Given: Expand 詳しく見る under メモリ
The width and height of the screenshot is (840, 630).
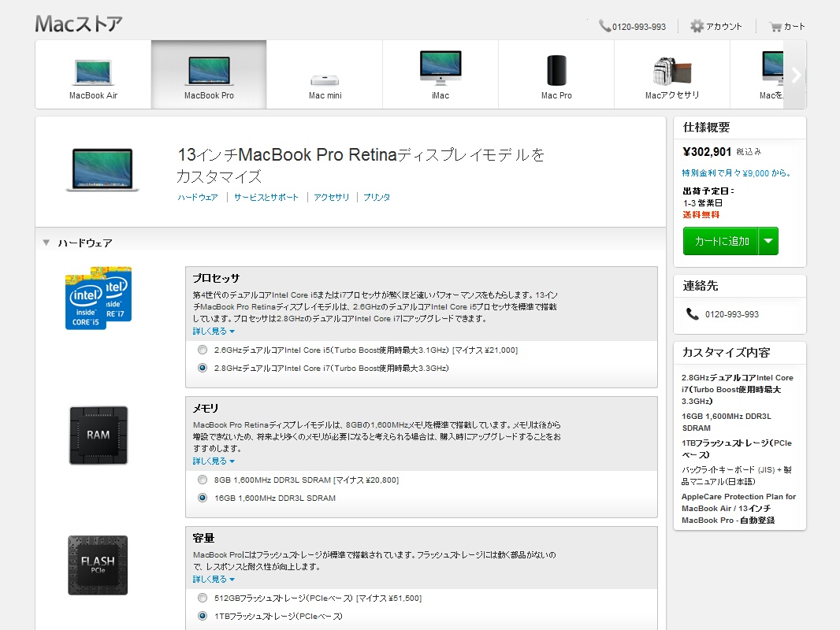Looking at the screenshot, I should [214, 461].
